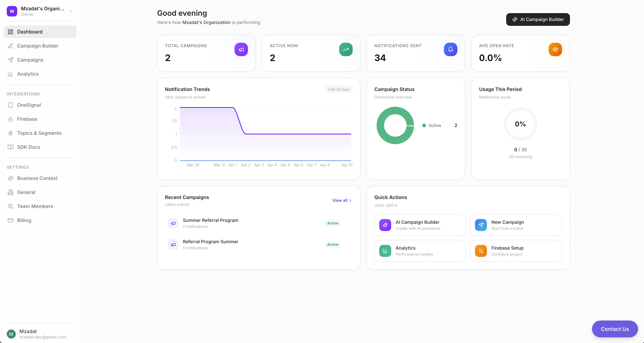Click the Topics & Segments hash icon
Image resolution: width=644 pixels, height=343 pixels.
10,133
